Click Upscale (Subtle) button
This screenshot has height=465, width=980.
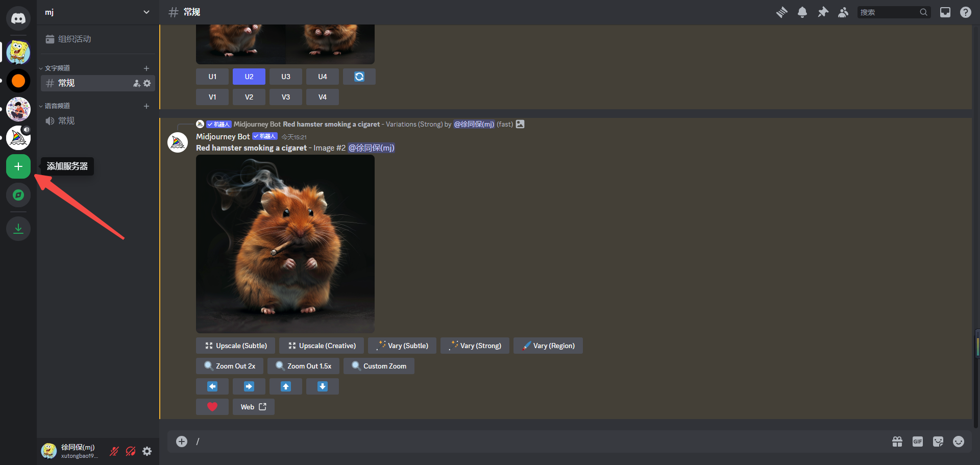235,346
